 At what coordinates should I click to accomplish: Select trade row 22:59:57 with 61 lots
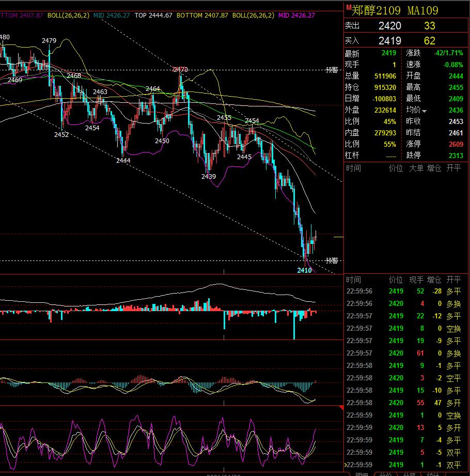406,354
